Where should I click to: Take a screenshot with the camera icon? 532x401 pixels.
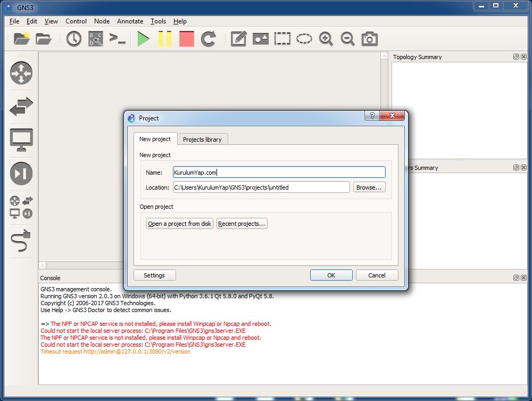pos(370,39)
